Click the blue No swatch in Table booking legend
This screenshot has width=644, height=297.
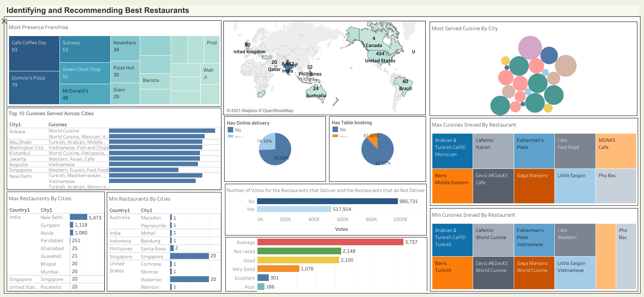(335, 129)
